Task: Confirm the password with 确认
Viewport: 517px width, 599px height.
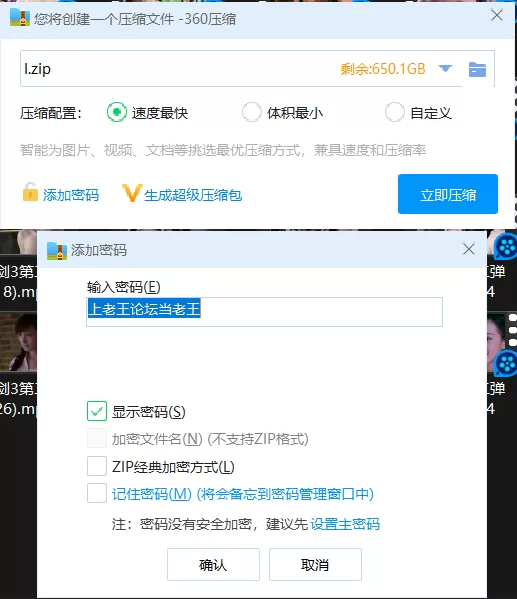Action: (213, 565)
